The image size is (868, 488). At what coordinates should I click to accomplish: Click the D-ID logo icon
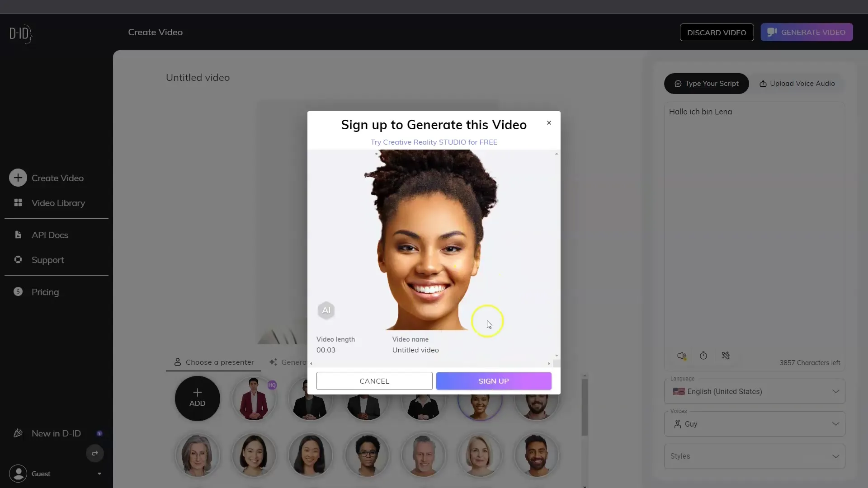point(20,33)
